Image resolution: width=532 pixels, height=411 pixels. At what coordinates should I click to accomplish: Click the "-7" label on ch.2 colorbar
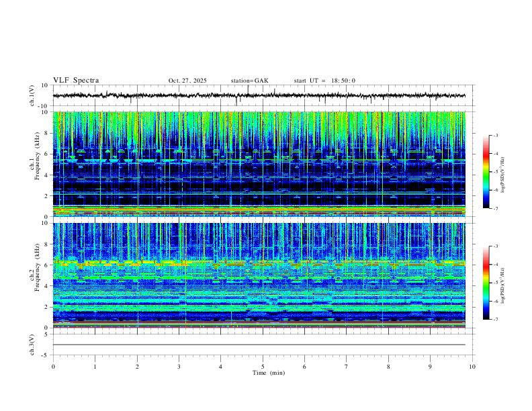(x=495, y=320)
